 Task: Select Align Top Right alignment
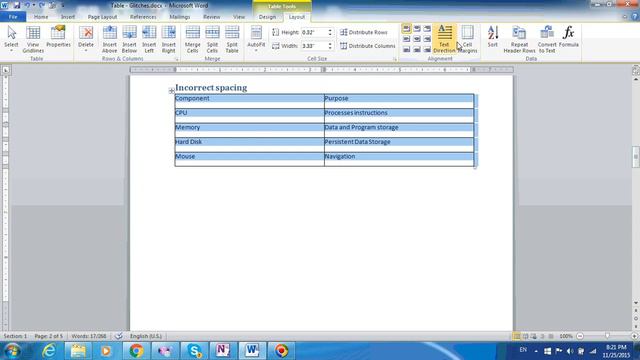427,29
